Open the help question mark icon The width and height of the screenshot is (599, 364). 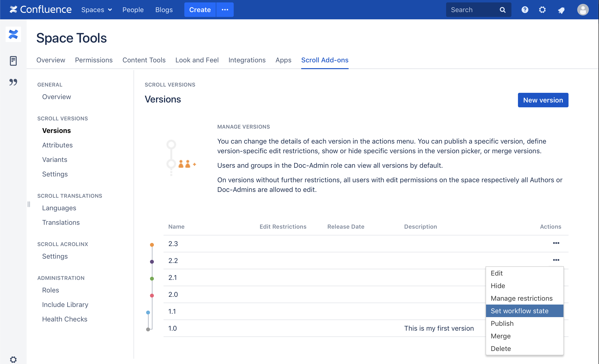coord(525,10)
